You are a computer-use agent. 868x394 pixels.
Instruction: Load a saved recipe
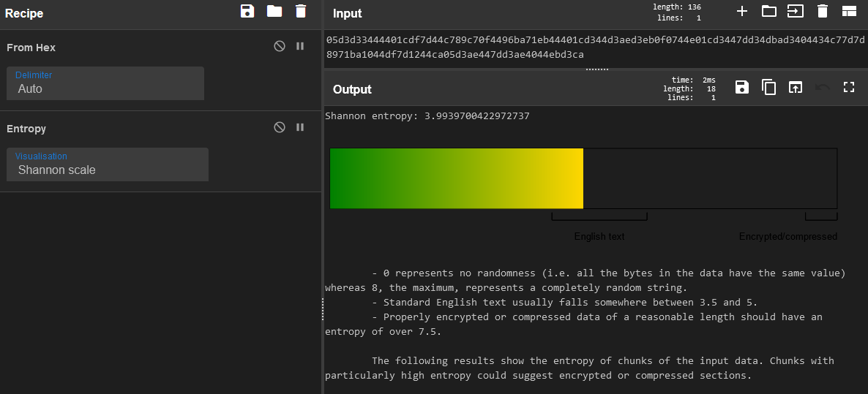pyautogui.click(x=274, y=11)
